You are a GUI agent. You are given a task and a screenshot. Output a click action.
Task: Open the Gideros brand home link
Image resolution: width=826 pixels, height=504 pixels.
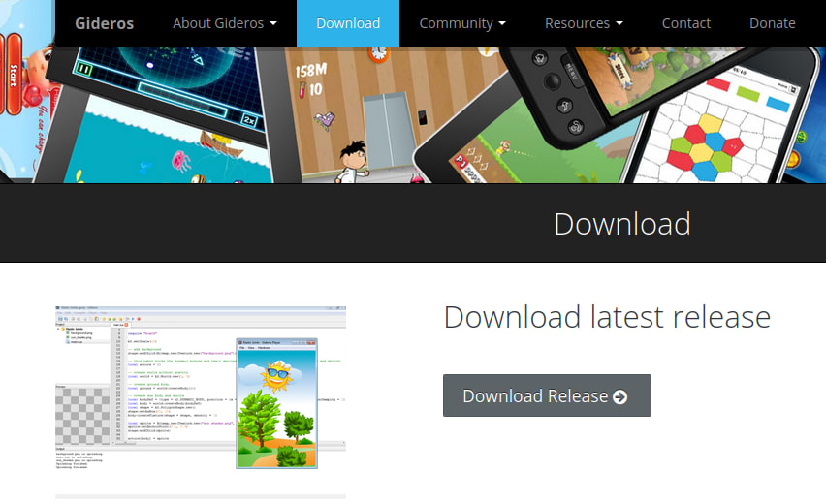tap(104, 23)
